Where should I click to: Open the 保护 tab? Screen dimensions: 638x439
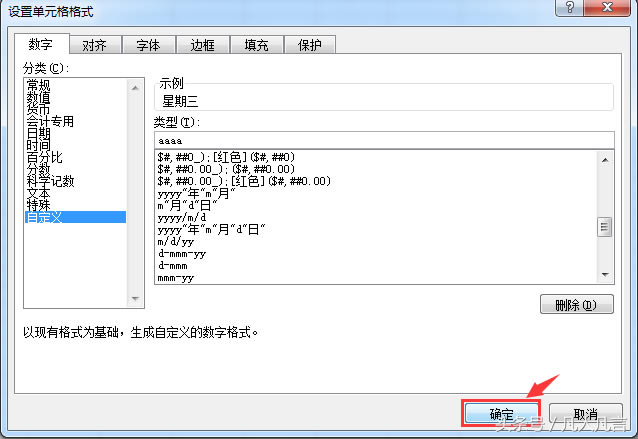pyautogui.click(x=310, y=45)
